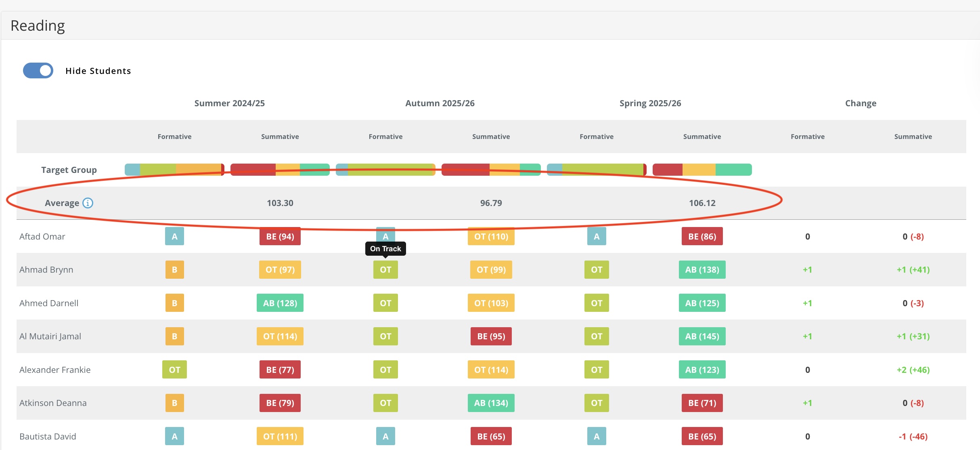Click the Average info icon
The height and width of the screenshot is (450, 980).
[x=88, y=203]
